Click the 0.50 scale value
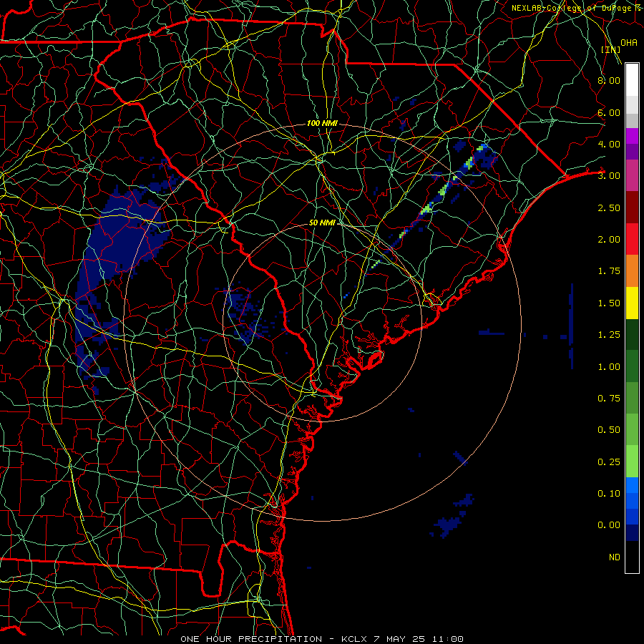644x644 pixels. (x=609, y=430)
